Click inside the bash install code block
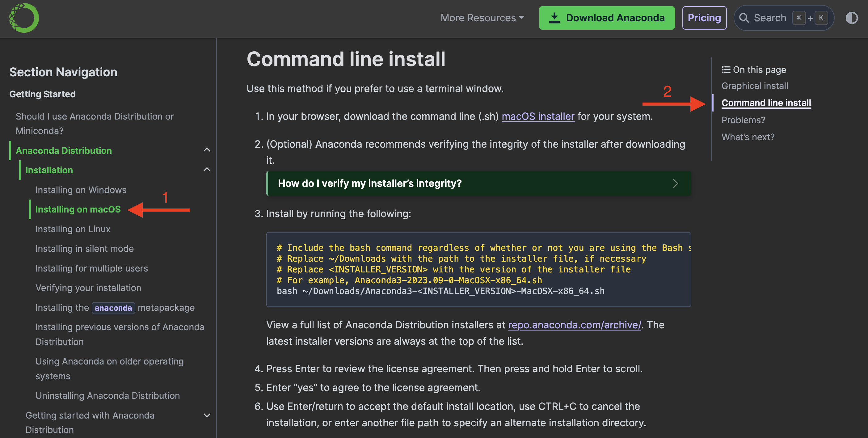 pos(478,270)
